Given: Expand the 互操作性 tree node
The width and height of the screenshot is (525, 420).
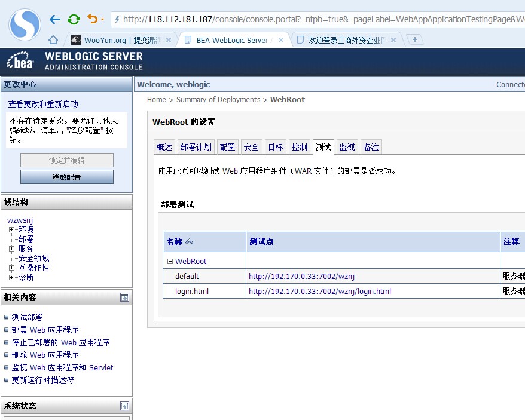Looking at the screenshot, I should [x=12, y=268].
